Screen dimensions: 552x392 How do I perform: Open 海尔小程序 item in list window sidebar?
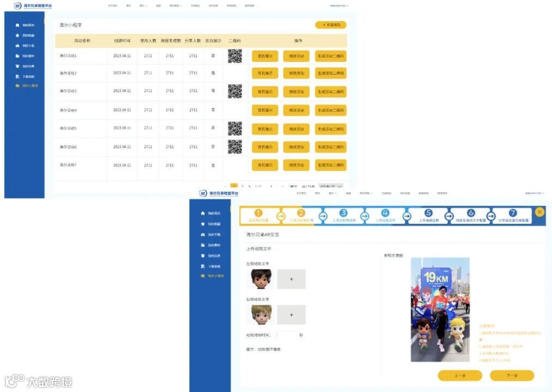point(27,85)
